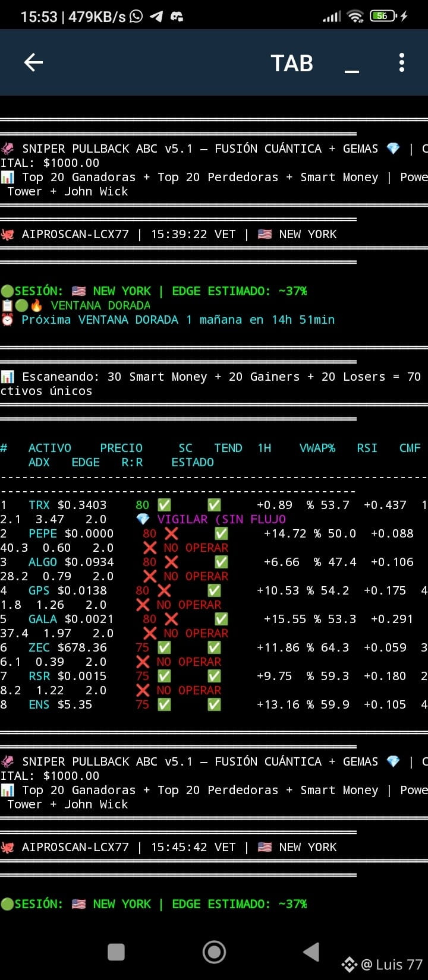Tap the 15:39:22 VET timestamp
The width and height of the screenshot is (428, 980).
(193, 234)
